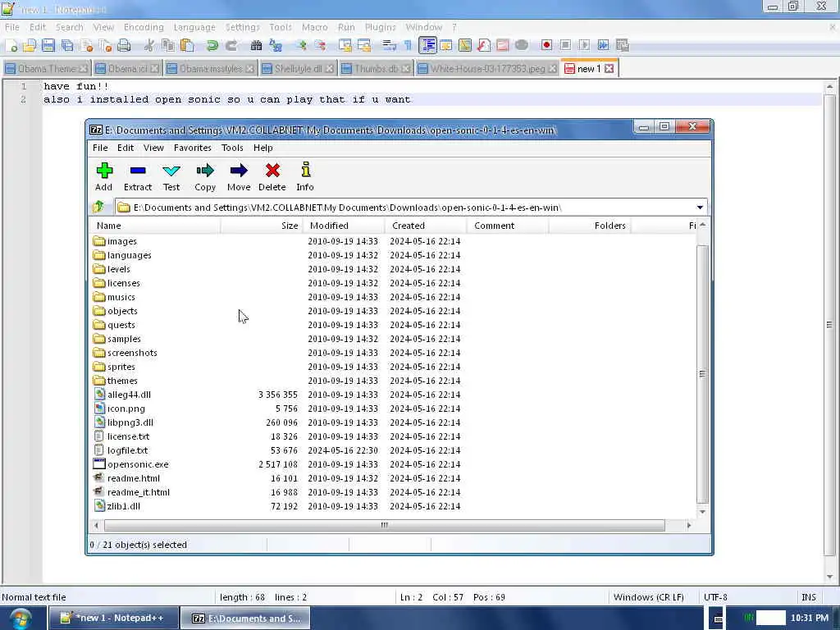
Task: Select the alleg44.dll file
Action: pyautogui.click(x=129, y=395)
